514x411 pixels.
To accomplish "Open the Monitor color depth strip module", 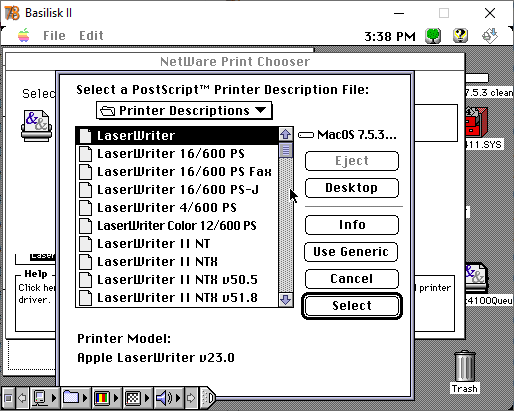I will click(102, 398).
